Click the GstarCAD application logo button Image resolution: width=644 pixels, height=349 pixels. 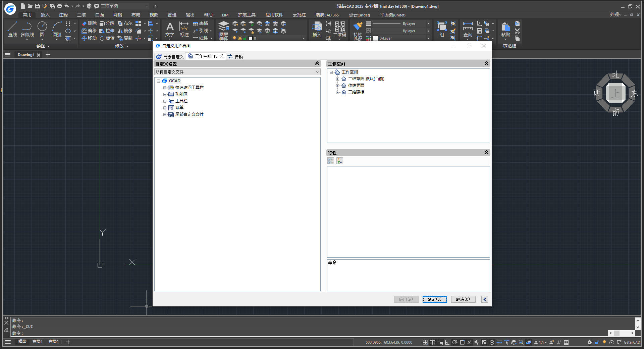10,9
